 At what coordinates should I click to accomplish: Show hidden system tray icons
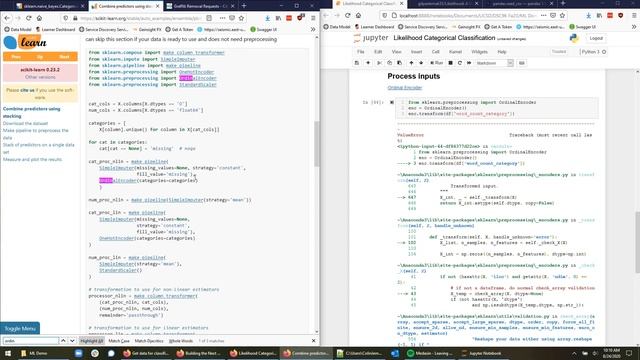(x=574, y=353)
